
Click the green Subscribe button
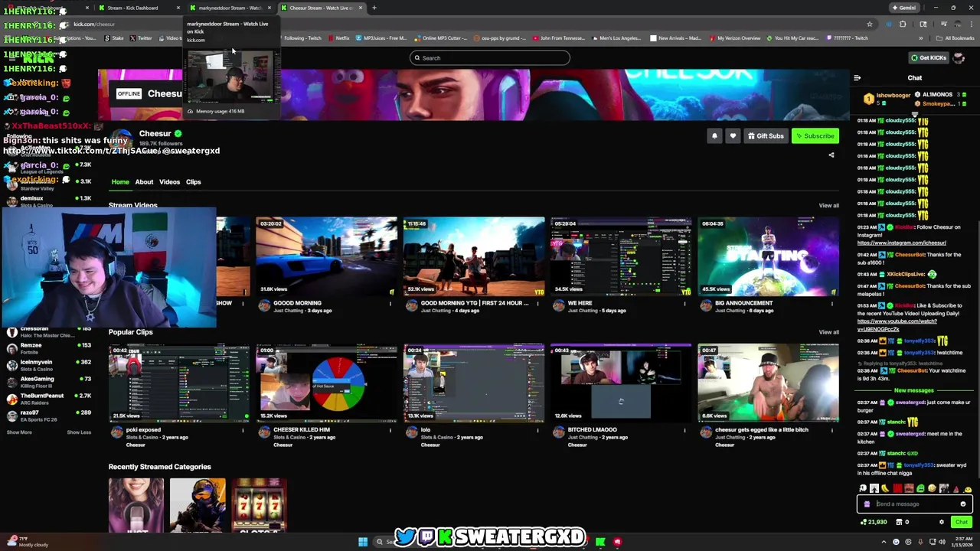point(815,136)
